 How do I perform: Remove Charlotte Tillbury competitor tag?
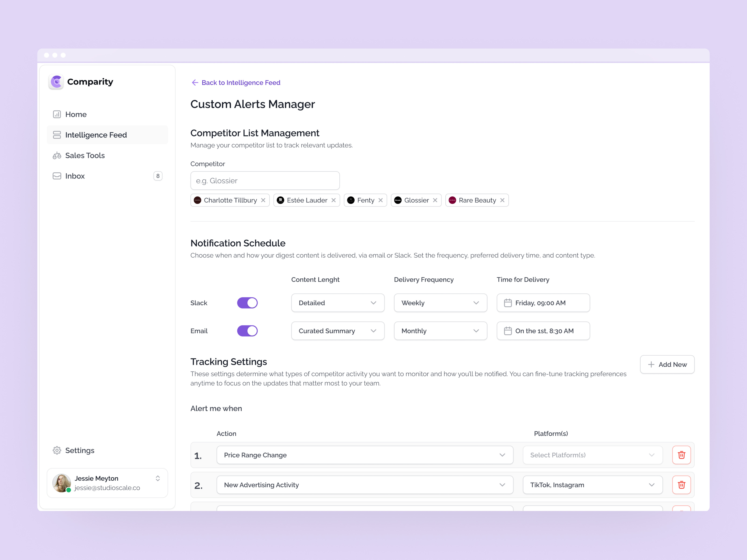coord(263,200)
